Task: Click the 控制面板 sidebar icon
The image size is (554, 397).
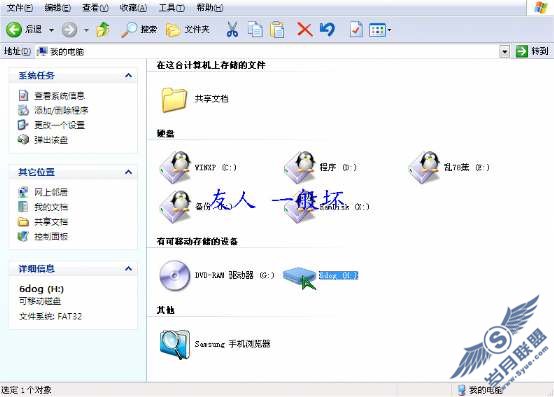Action: pos(23,236)
